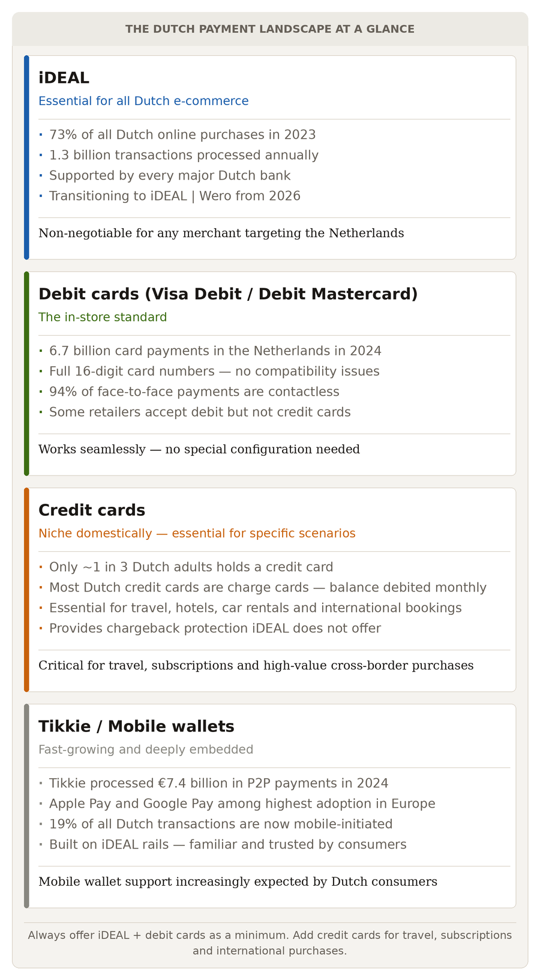Click "Works seamlessly" summary line
This screenshot has width=540, height=980.
click(x=199, y=449)
